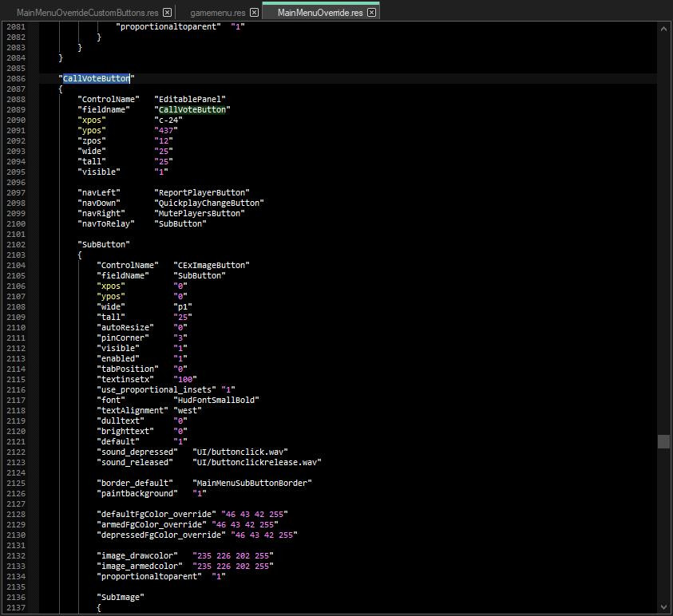Click the "SubImage" block name
This screenshot has width=673, height=616.
tap(121, 597)
